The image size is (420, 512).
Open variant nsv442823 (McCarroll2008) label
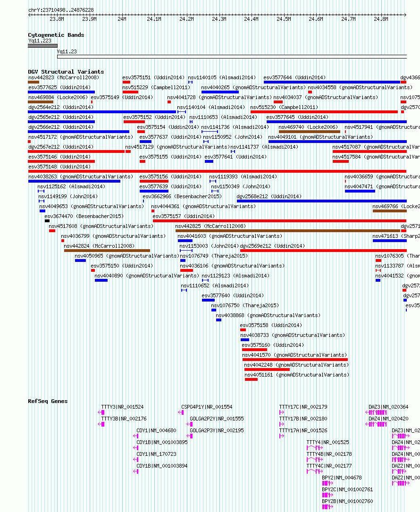tap(64, 77)
